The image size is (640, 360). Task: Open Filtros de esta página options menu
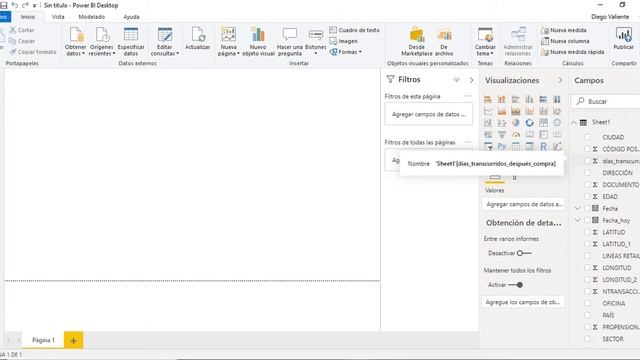468,96
